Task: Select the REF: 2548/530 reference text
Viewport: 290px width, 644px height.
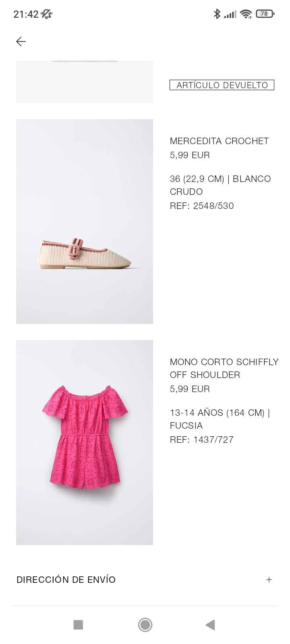Action: tap(202, 206)
